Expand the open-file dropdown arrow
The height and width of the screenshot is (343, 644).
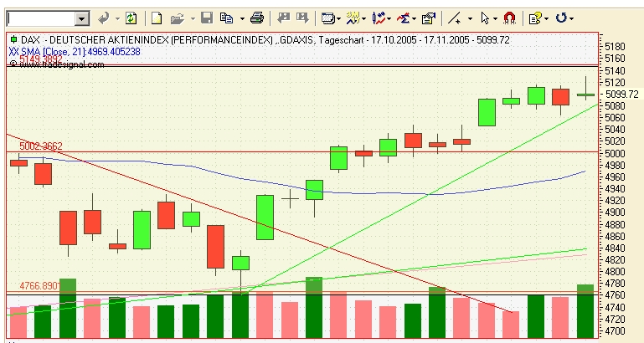click(193, 19)
